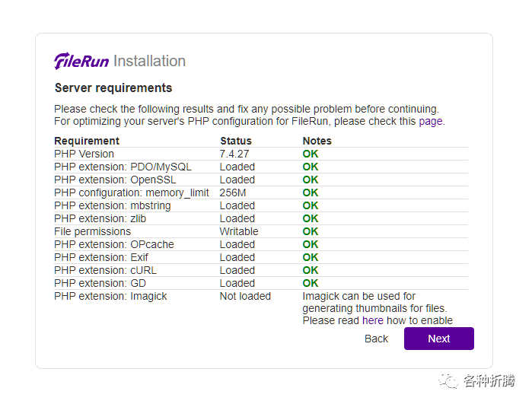The height and width of the screenshot is (404, 532).
Task: Click the memory_limit value 256M
Action: pos(233,192)
